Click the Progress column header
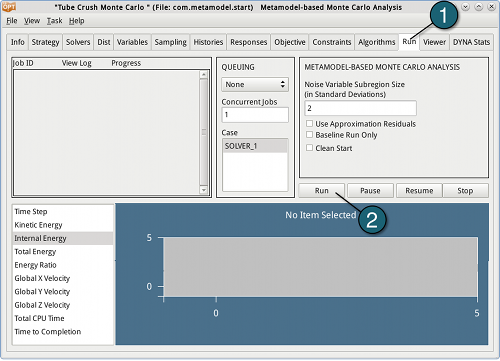Viewport: 500px width, 361px height. [126, 63]
